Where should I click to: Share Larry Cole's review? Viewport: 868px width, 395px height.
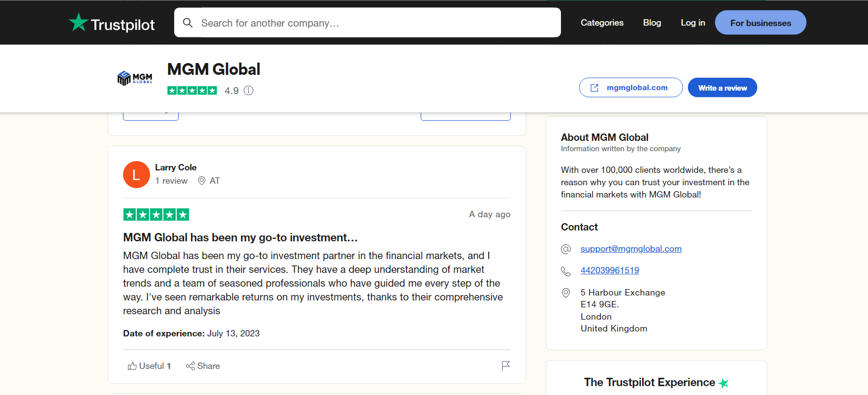[203, 366]
